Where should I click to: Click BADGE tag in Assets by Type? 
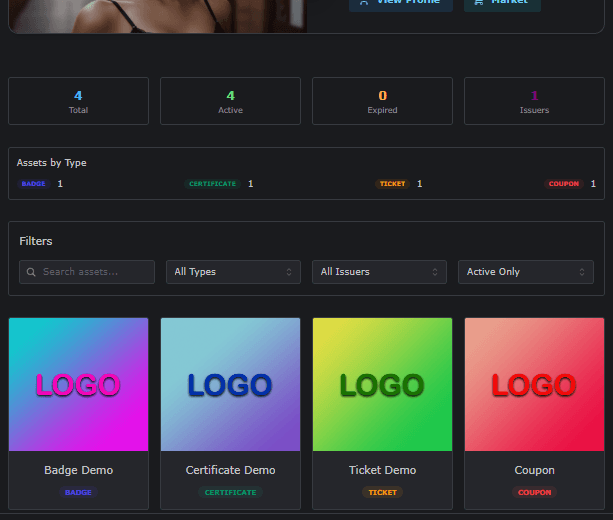[x=34, y=184]
